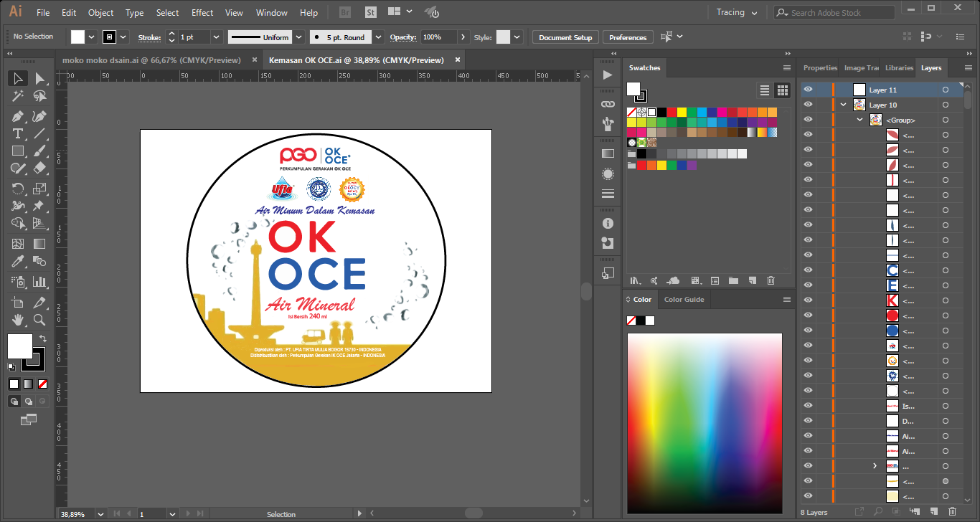Select the Mesh tool
This screenshot has height=522, width=980.
18,244
